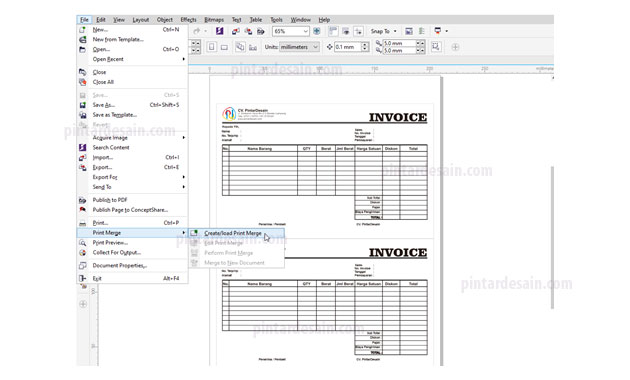Choose Import... in the File menu

point(132,157)
